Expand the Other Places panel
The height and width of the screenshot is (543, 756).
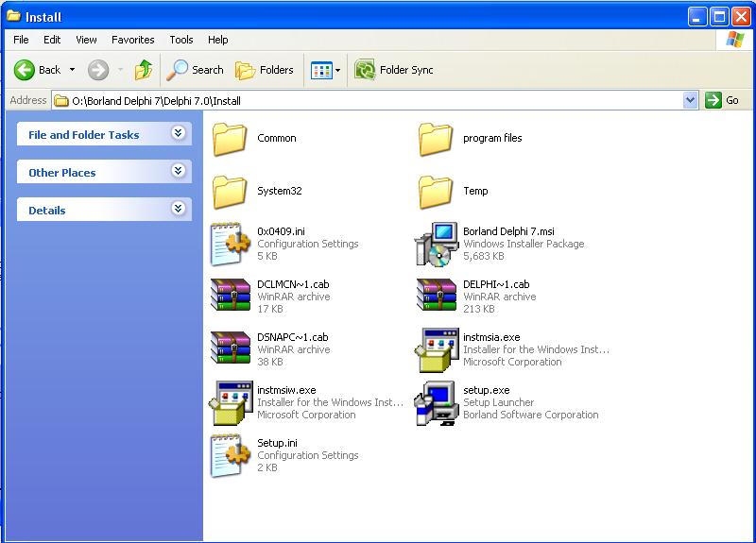[x=178, y=172]
